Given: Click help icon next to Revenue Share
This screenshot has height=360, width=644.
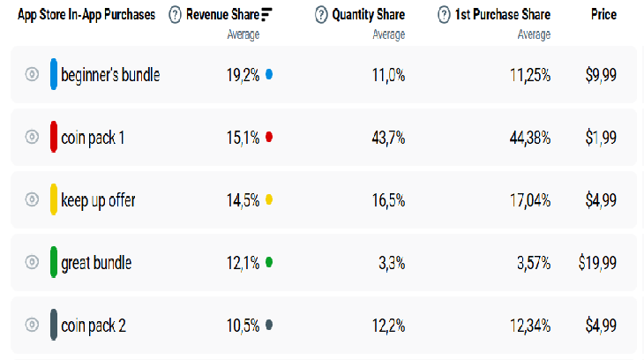Looking at the screenshot, I should pyautogui.click(x=175, y=15).
